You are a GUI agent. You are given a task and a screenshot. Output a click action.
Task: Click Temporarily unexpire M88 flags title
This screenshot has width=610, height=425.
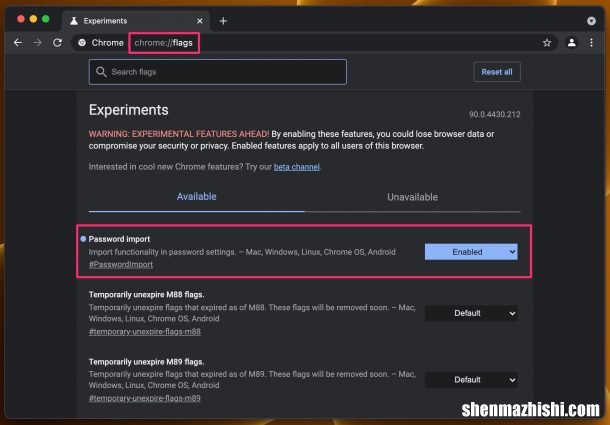(x=146, y=295)
